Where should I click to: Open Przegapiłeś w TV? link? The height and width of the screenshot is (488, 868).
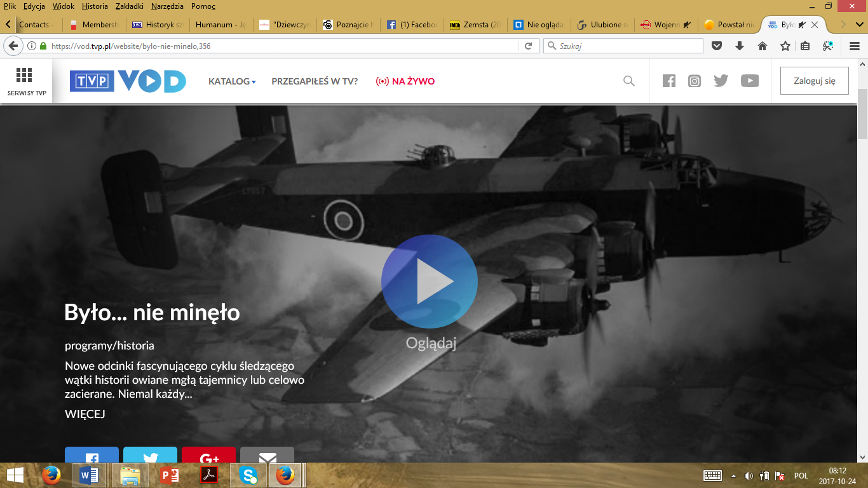click(x=315, y=81)
